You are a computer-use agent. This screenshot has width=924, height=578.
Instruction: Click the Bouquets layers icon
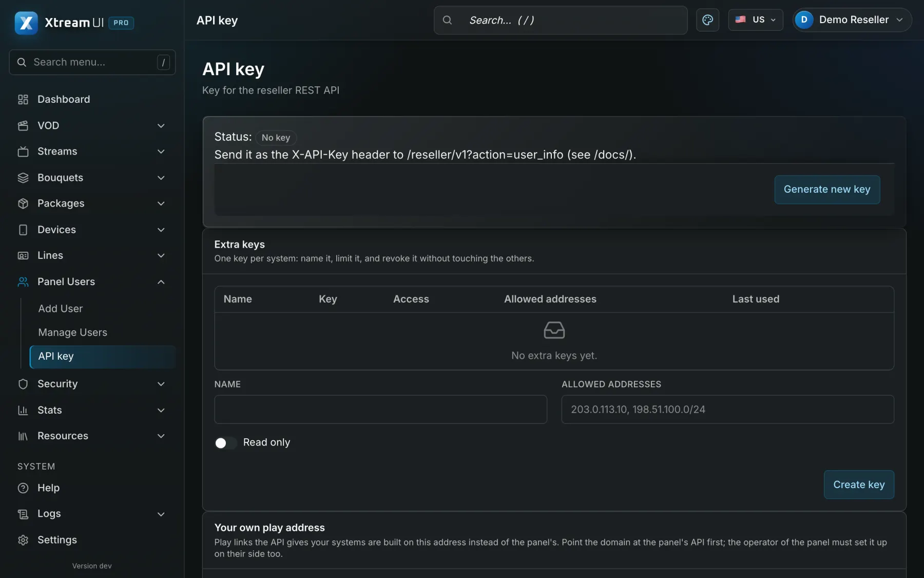point(23,178)
